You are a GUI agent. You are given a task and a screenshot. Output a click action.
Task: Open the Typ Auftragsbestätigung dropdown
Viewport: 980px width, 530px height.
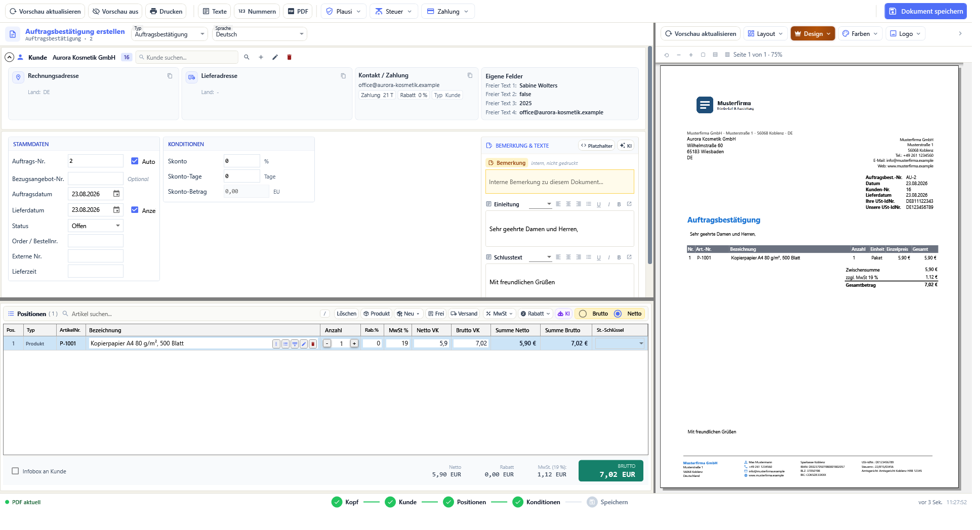coord(170,34)
